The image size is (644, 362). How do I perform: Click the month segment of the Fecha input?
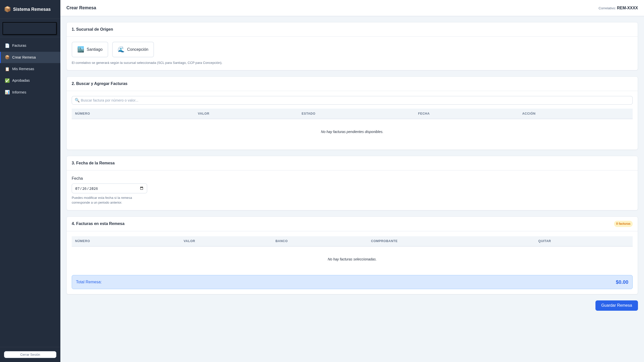coord(77,189)
